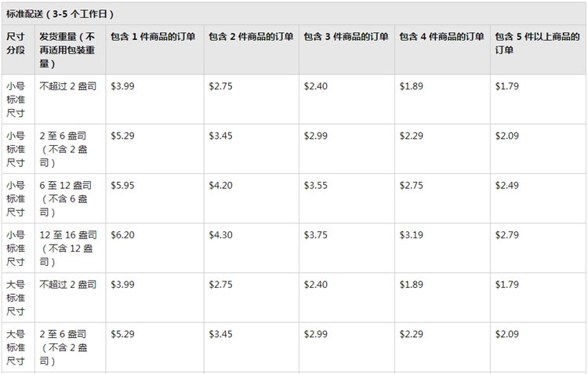Click the $3.55 price cell

tap(316, 186)
